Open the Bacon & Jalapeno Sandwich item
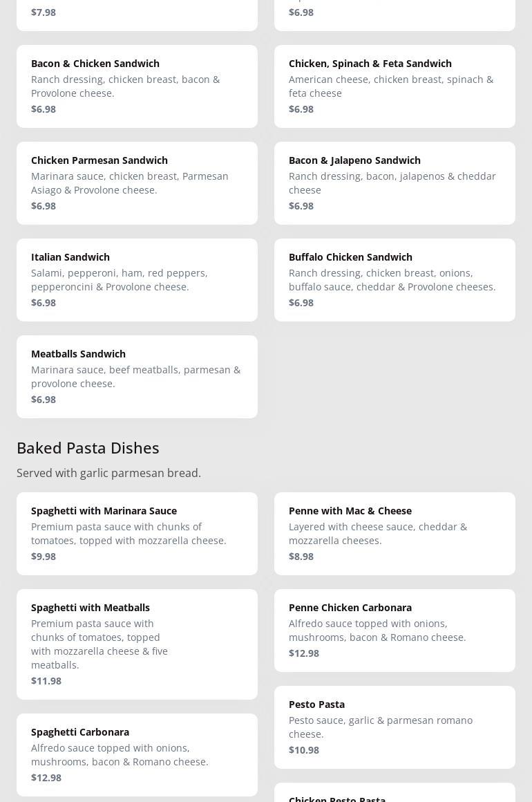 395,183
